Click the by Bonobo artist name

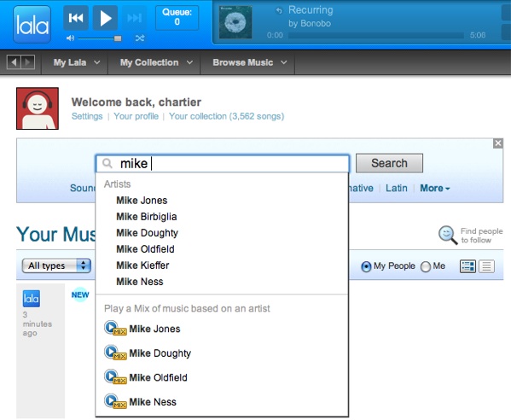point(310,24)
